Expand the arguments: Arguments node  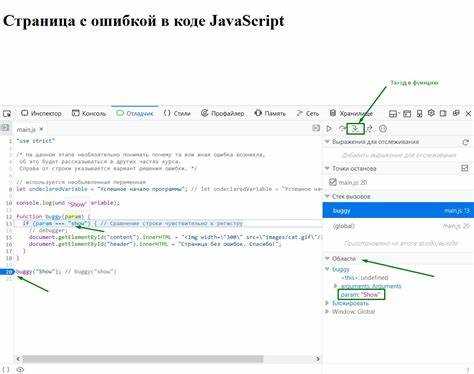coord(336,286)
